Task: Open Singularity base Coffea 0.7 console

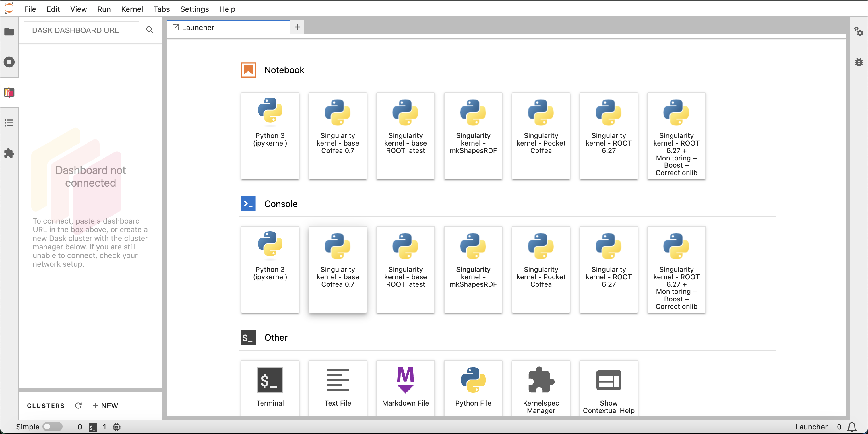Action: click(338, 270)
